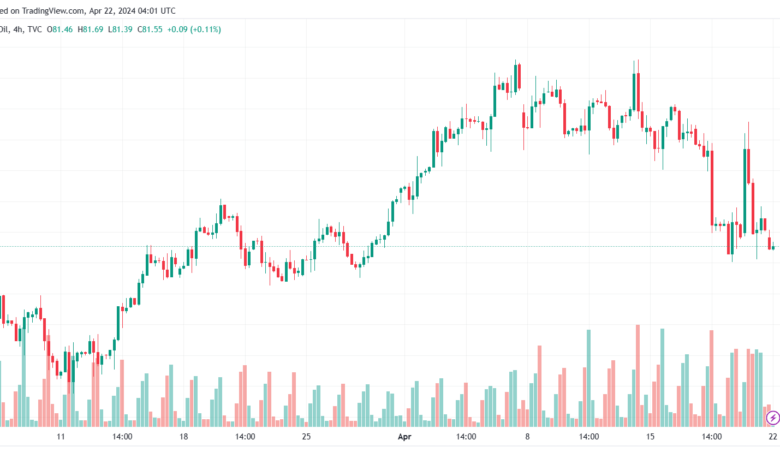Click the high price value H81.69

pos(91,29)
